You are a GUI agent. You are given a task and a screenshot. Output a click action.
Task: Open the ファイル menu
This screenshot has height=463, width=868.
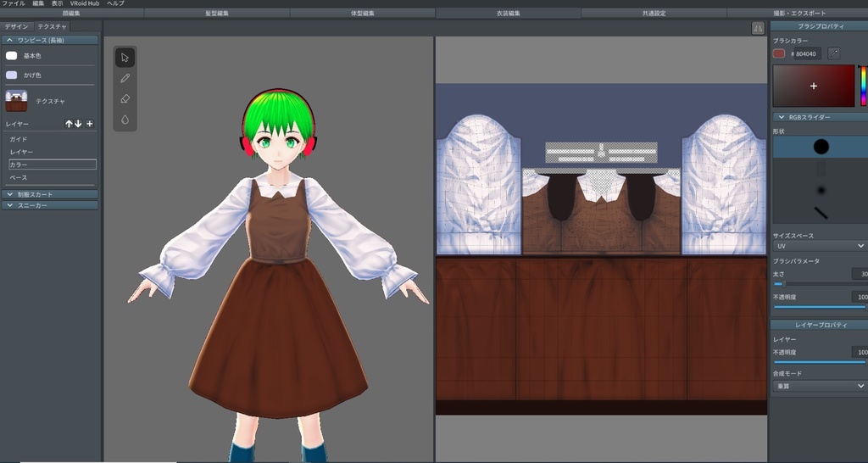click(x=14, y=3)
